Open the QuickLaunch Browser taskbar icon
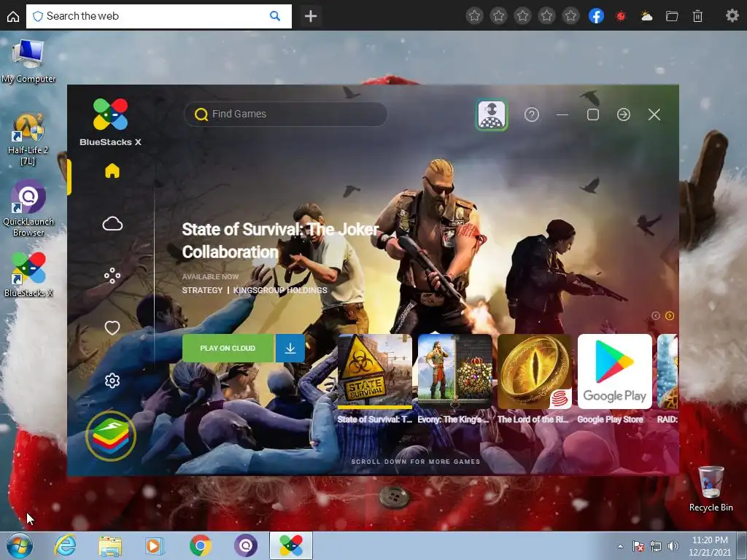 click(x=246, y=545)
